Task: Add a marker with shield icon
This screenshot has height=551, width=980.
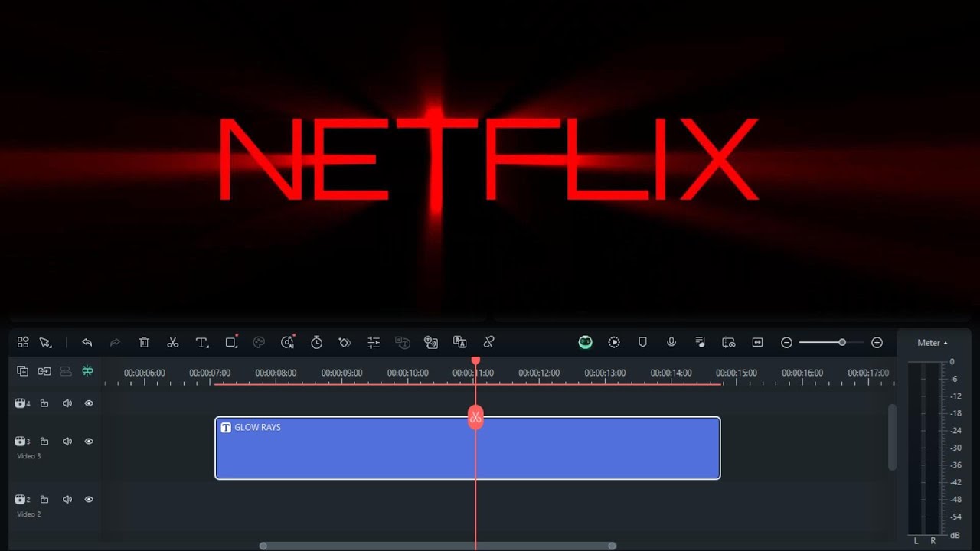Action: [643, 342]
